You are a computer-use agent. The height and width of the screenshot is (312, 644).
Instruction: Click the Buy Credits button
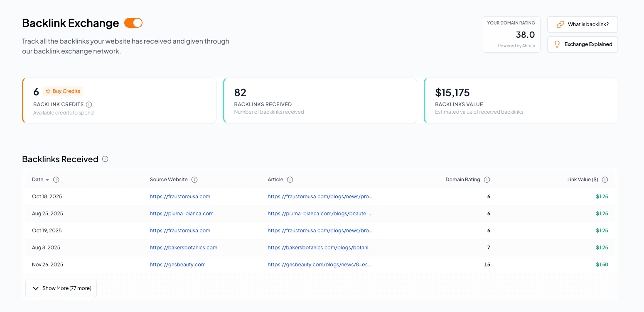(x=62, y=91)
